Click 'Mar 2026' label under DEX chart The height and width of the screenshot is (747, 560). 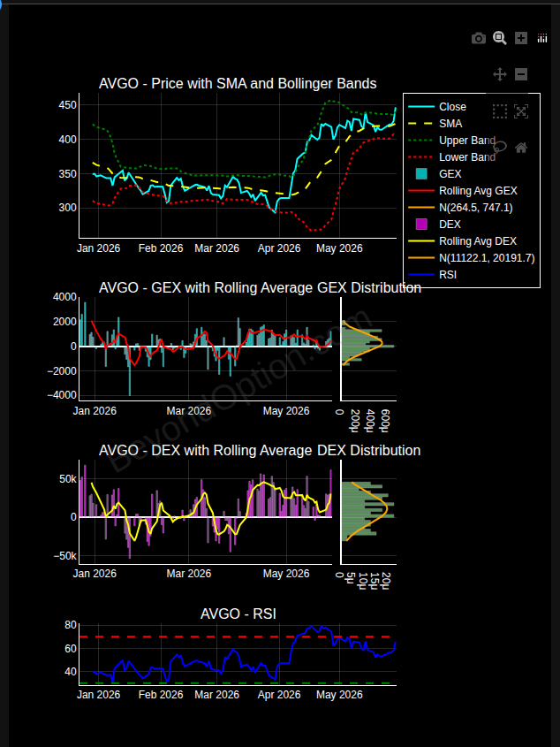[x=188, y=573]
